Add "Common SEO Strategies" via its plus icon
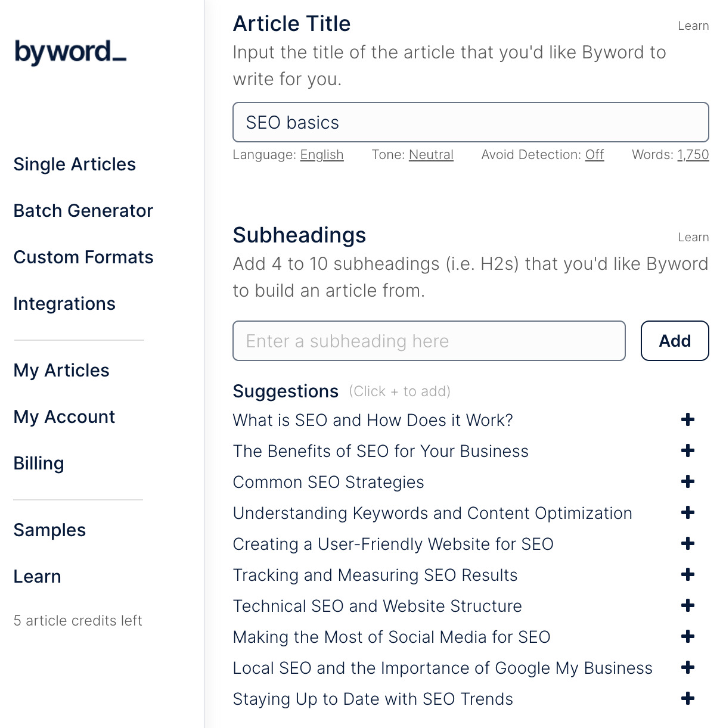Viewport: 726px width, 728px height. pyautogui.click(x=687, y=481)
